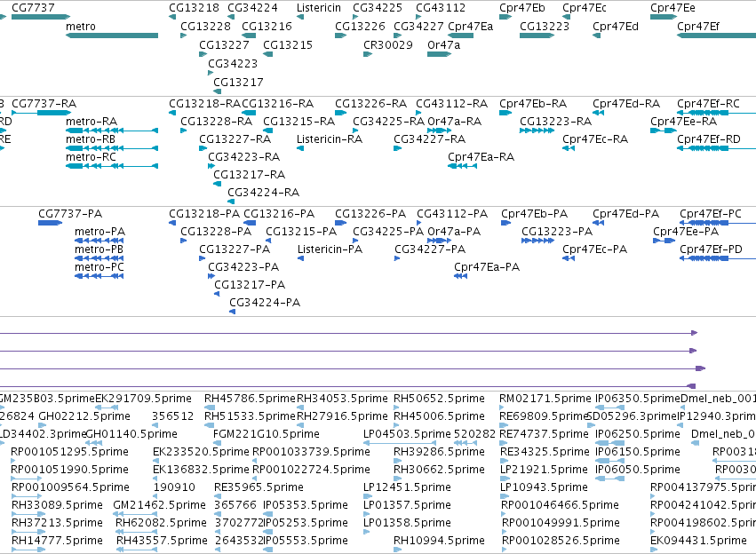Select the GM21462.5prime EST label
This screenshot has height=554, width=756.
[x=160, y=505]
